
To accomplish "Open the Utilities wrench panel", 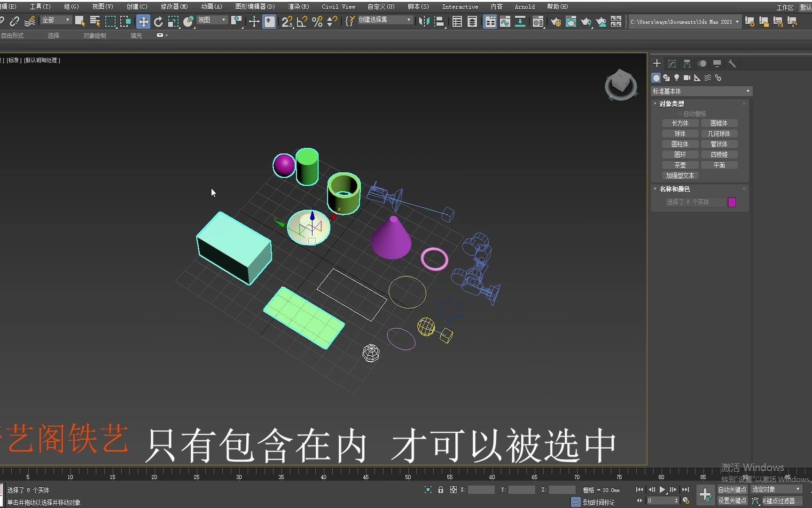I will point(732,63).
